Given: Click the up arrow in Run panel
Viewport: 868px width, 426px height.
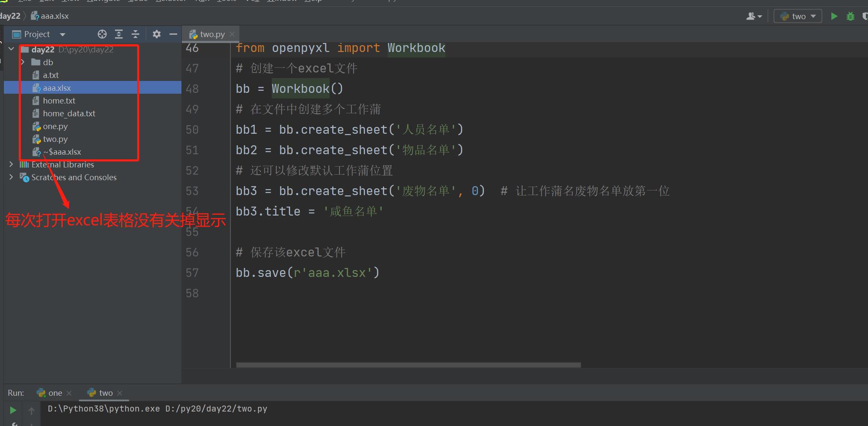Looking at the screenshot, I should (x=32, y=411).
